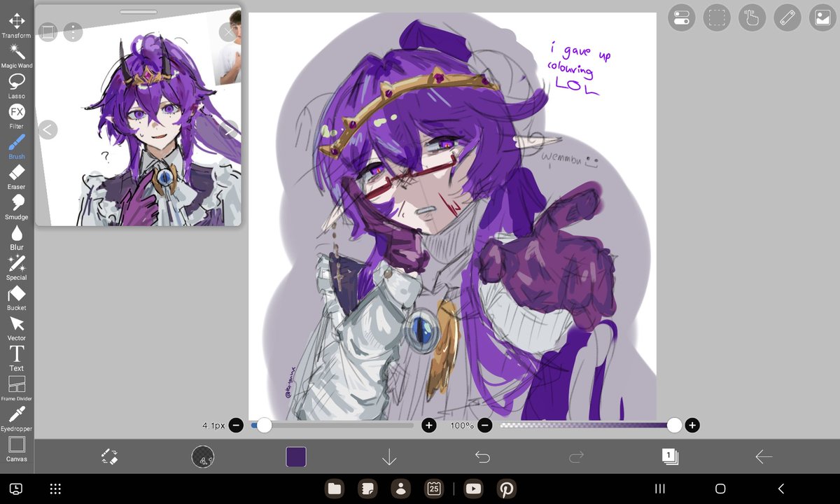Select the Smudge tool

click(17, 206)
